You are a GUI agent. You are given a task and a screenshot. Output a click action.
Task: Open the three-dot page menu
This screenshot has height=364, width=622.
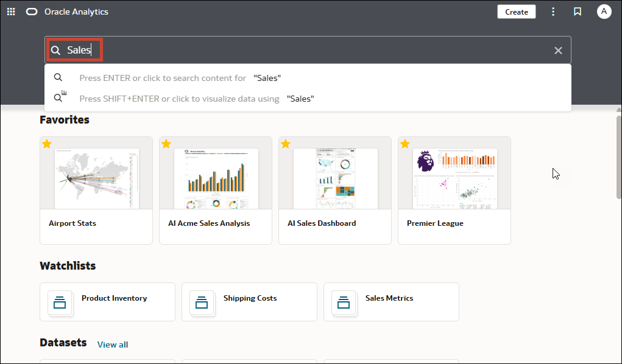point(553,12)
